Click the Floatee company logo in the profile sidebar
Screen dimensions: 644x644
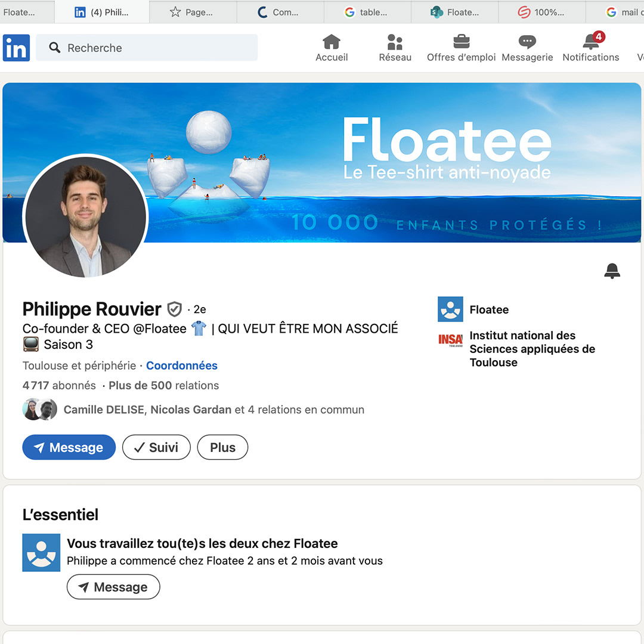[450, 309]
